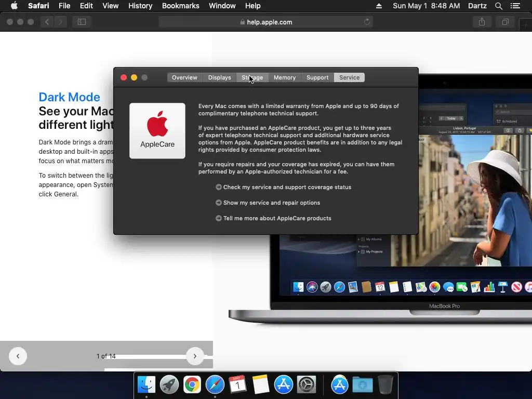Switch to the Displays tab
532x399 pixels.
point(220,77)
